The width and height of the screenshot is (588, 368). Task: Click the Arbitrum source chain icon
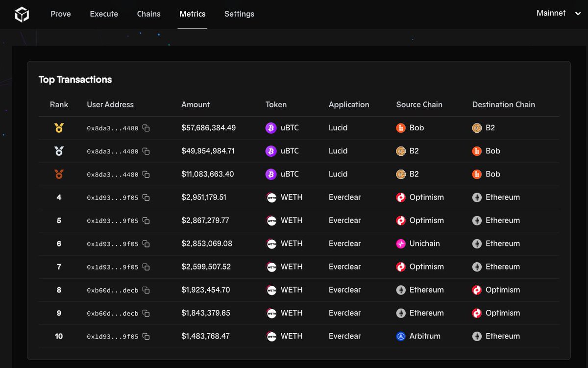401,336
